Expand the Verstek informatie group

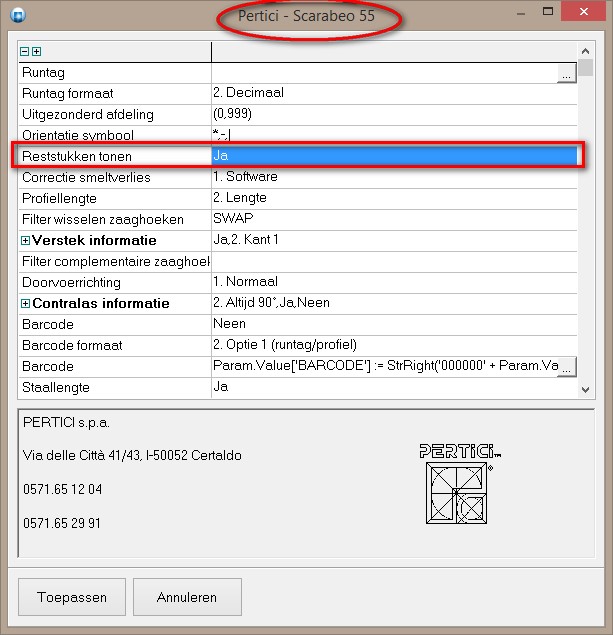pos(25,241)
